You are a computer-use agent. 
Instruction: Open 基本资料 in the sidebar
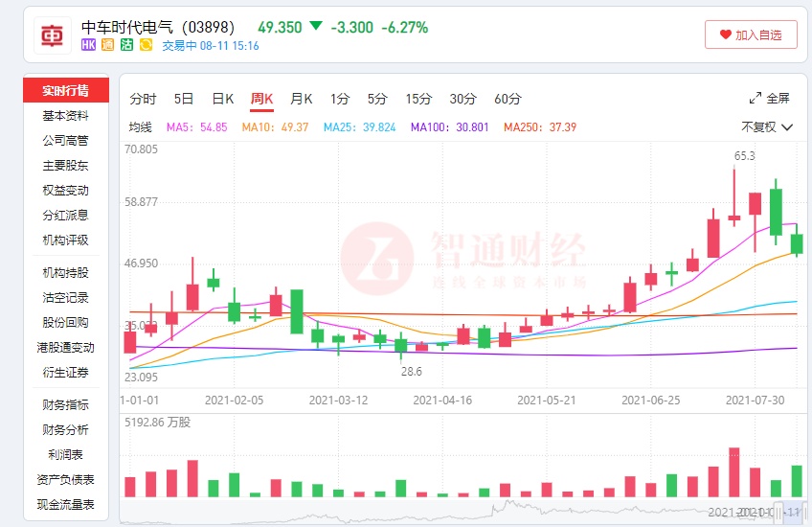point(66,116)
